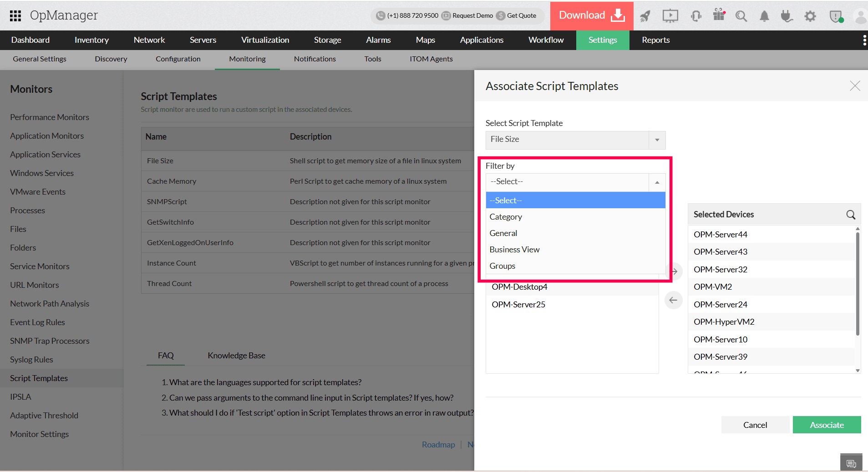This screenshot has width=868, height=472.
Task: Open the Cache Memory script template
Action: [x=172, y=181]
